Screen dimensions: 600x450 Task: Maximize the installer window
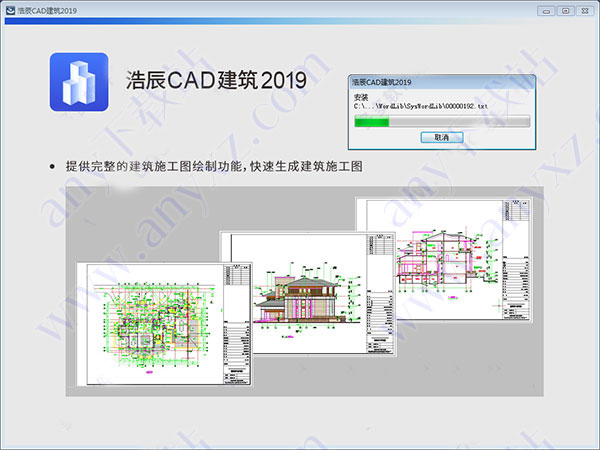coord(565,11)
